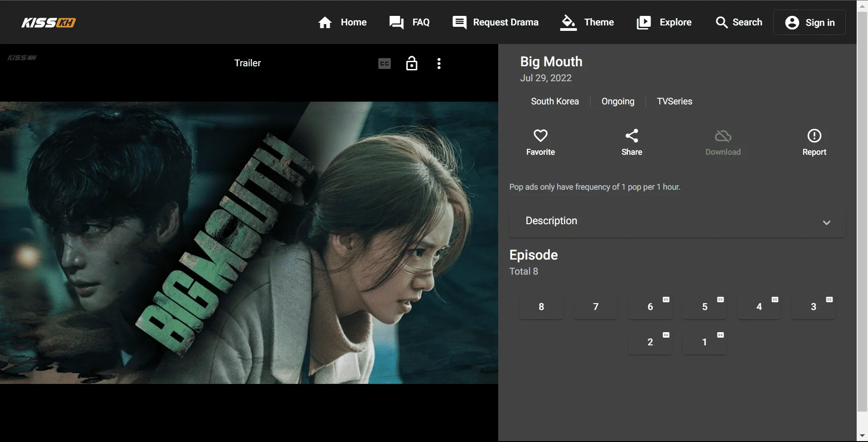Screen dimensions: 868x442
Task: Click the page vertical scrollbar thumb
Action: (862, 211)
